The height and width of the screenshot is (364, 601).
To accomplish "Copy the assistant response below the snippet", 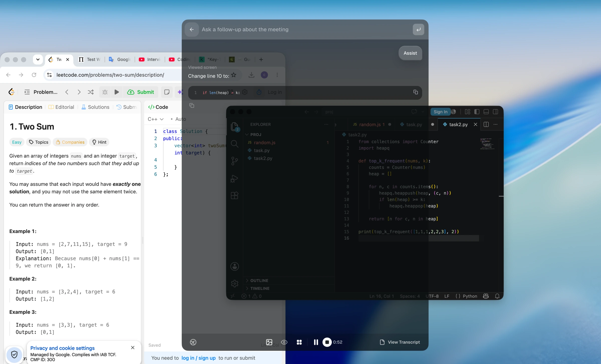I will click(192, 106).
